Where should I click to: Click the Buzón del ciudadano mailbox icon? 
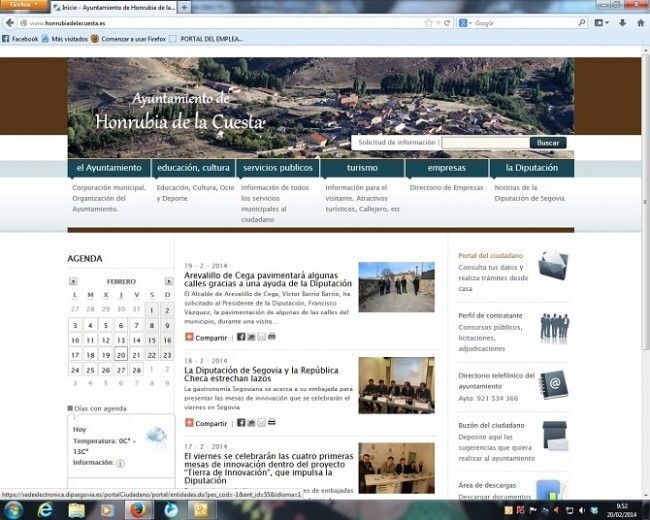[x=553, y=436]
